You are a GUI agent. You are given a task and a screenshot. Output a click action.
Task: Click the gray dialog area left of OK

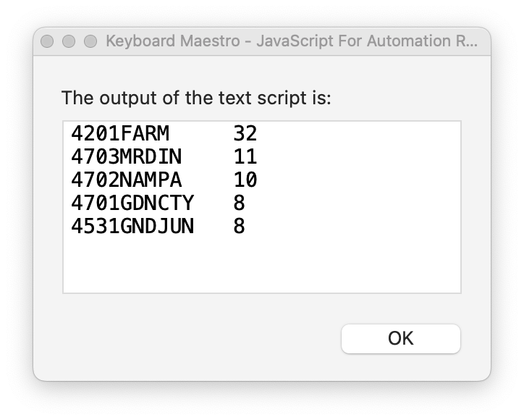[195, 339]
